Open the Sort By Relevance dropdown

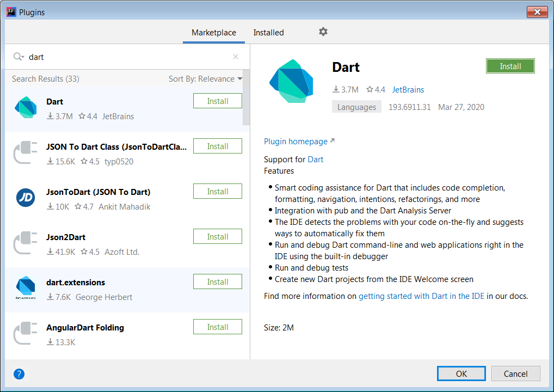(x=205, y=79)
